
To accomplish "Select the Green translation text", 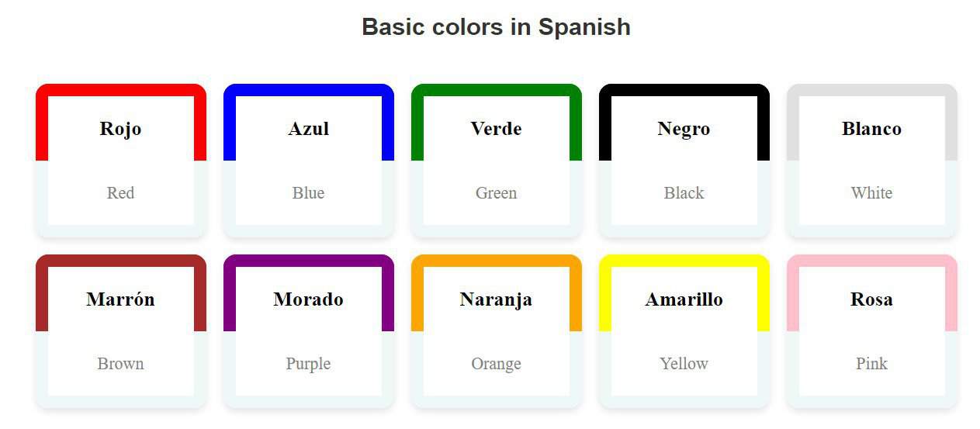I will tap(496, 193).
